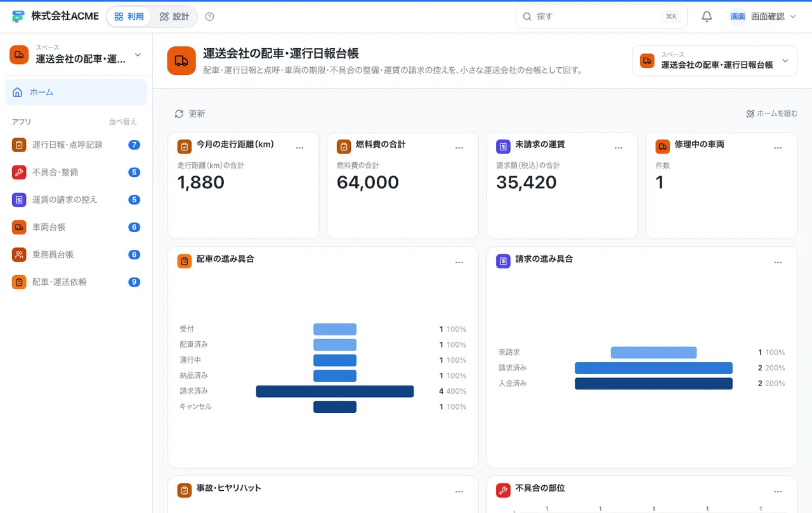
Task: Click the ACME logo icon
Action: click(18, 16)
